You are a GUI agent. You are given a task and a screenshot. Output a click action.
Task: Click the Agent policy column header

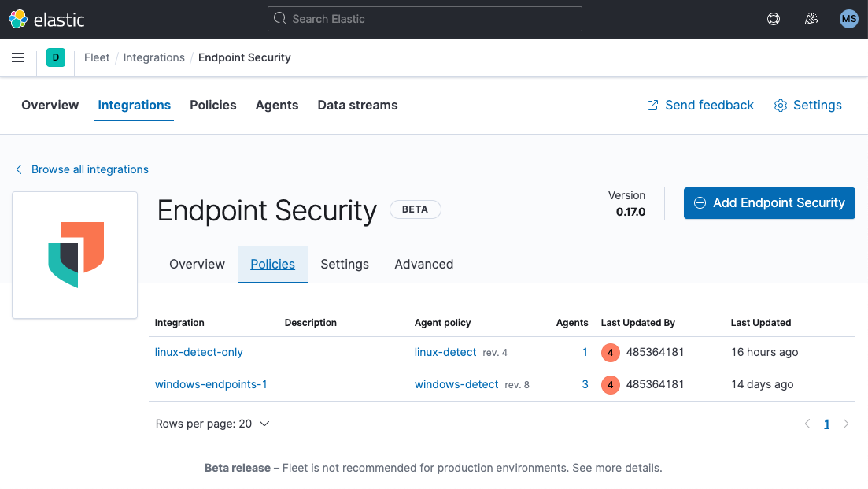click(x=443, y=323)
